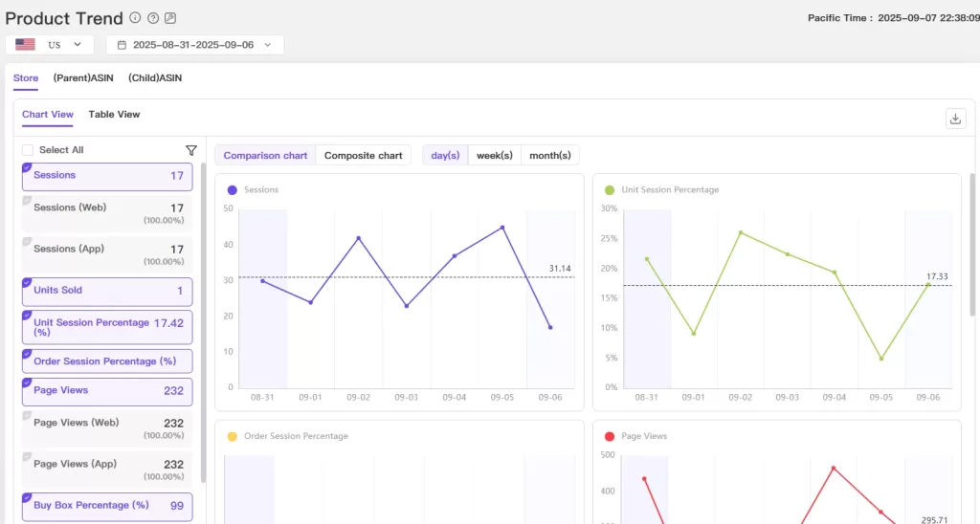Download chart data with download icon
This screenshot has height=524, width=980.
(x=955, y=119)
